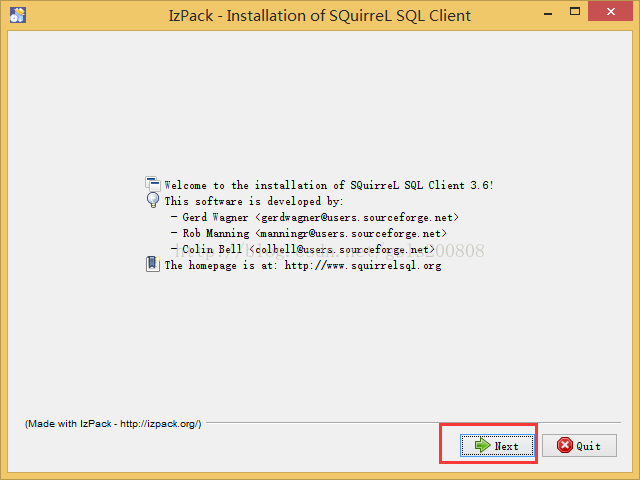This screenshot has height=480, width=640.
Task: Click the 'Colin Bell' developer line
Action: click(303, 249)
